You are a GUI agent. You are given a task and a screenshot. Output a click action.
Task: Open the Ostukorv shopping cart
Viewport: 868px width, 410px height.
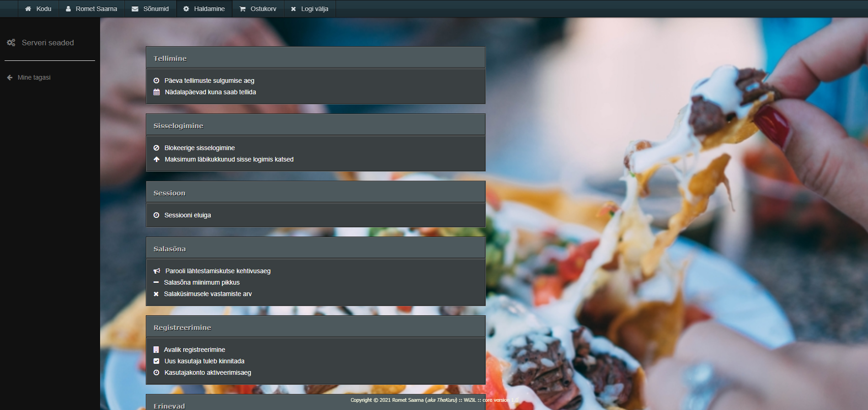pos(258,9)
